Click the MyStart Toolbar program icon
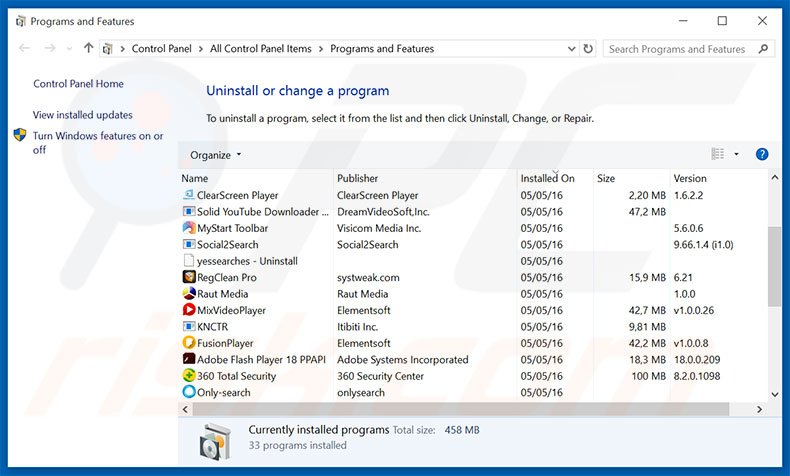The width and height of the screenshot is (790, 476). (188, 228)
